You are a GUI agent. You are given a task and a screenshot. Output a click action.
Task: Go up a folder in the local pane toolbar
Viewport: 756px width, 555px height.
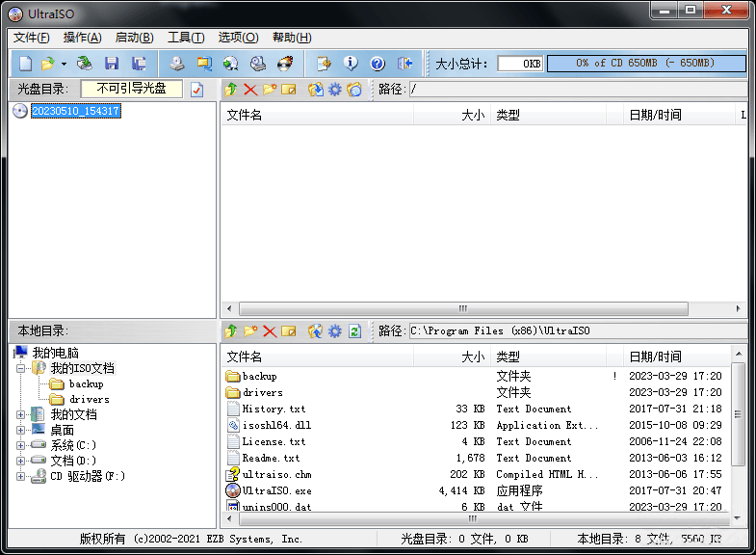click(231, 331)
